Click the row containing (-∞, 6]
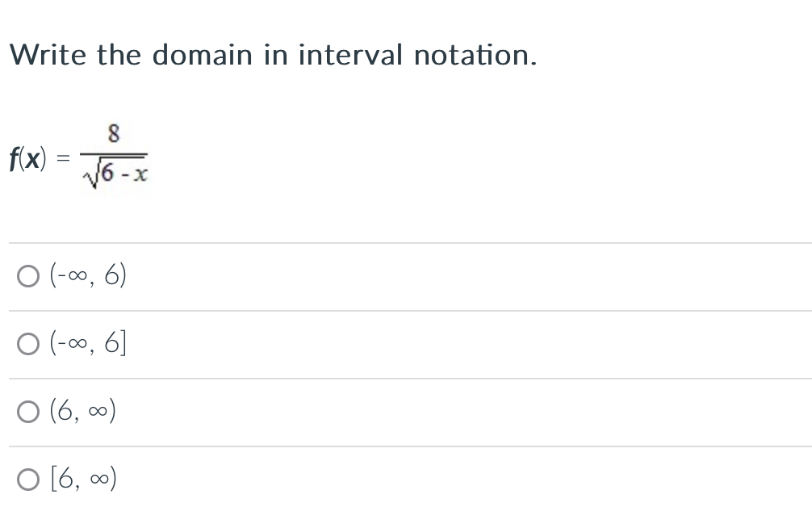The height and width of the screenshot is (528, 812). pyautogui.click(x=323, y=343)
